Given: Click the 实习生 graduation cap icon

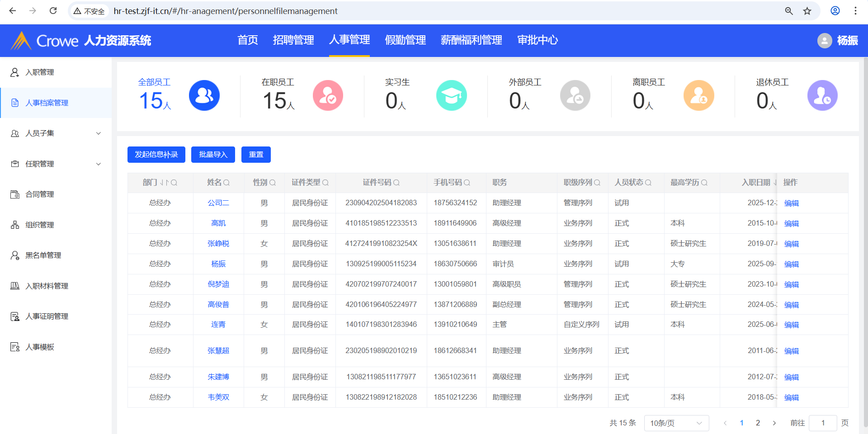Looking at the screenshot, I should click(451, 95).
